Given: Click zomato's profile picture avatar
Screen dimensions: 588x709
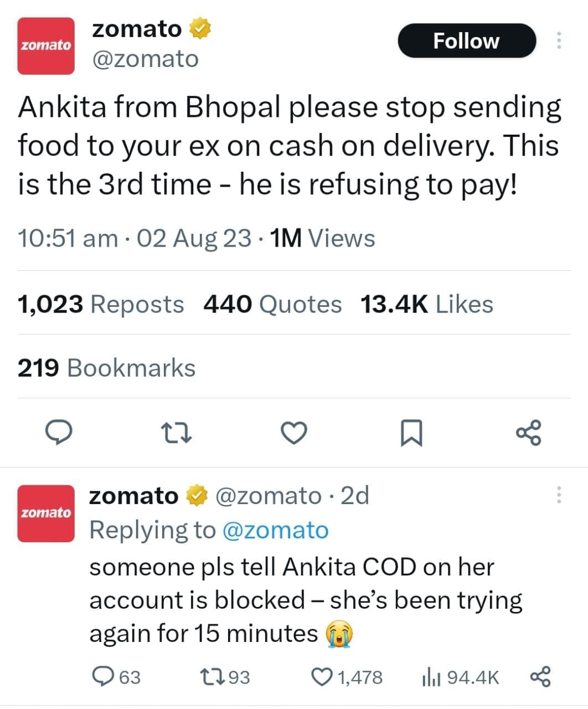Looking at the screenshot, I should pyautogui.click(x=46, y=45).
